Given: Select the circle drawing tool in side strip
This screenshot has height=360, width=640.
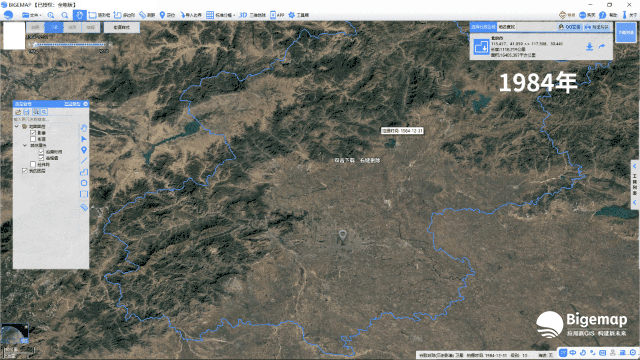Looking at the screenshot, I should coord(84,183).
